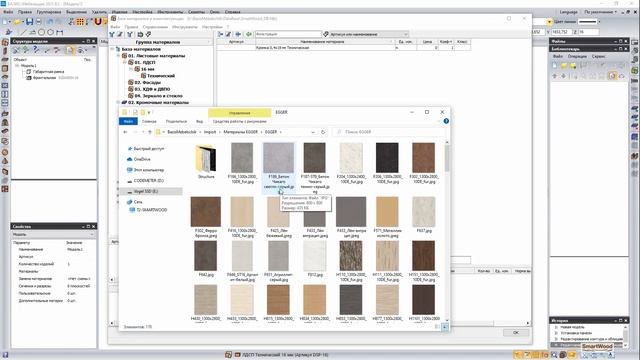640x360 pixels.
Task: Select Габаритная рамка in model structure
Action: 48,71
